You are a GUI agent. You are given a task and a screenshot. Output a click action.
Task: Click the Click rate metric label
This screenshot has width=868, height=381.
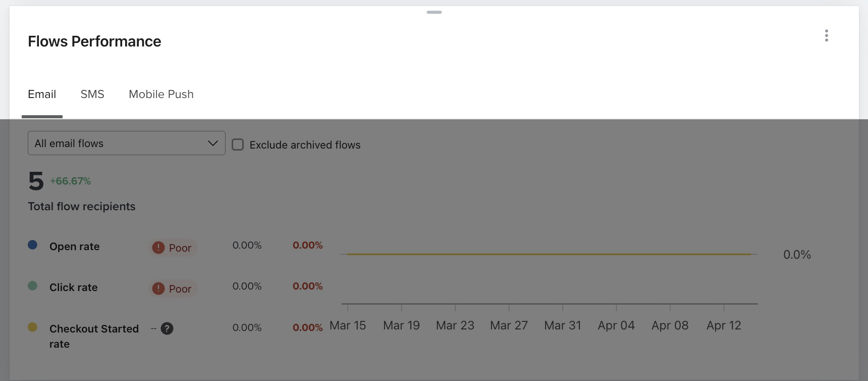coord(74,288)
